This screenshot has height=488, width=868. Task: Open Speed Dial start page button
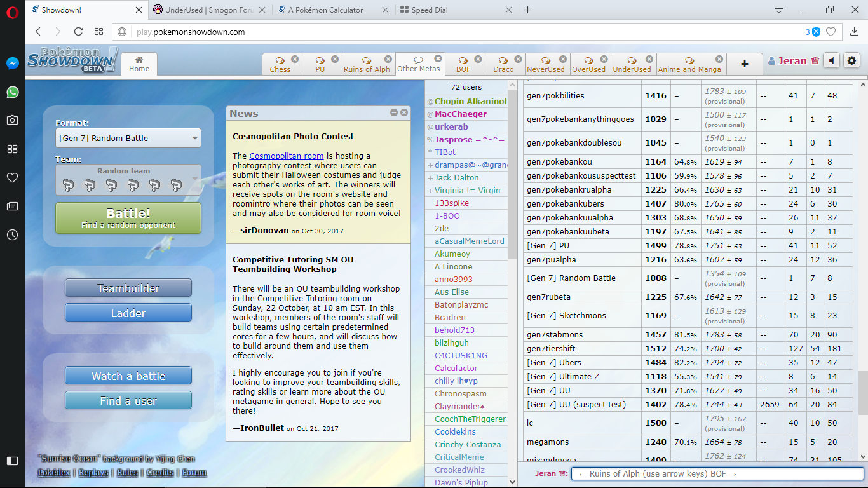pyautogui.click(x=98, y=32)
